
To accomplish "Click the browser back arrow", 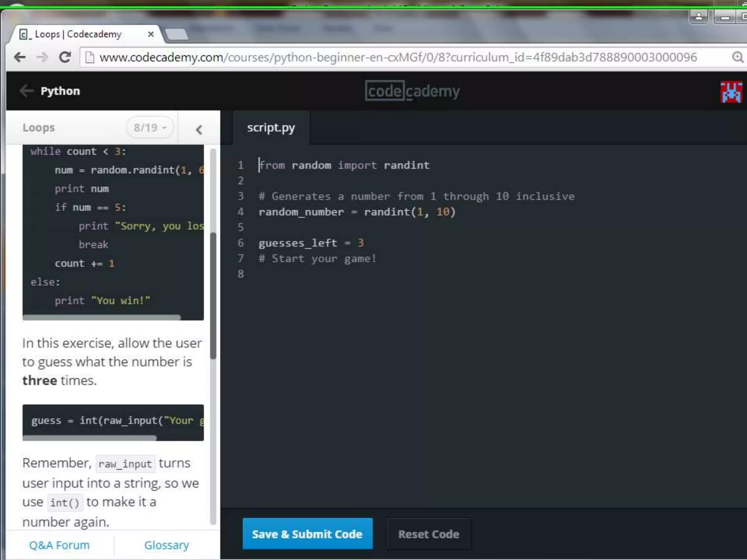I will click(20, 57).
